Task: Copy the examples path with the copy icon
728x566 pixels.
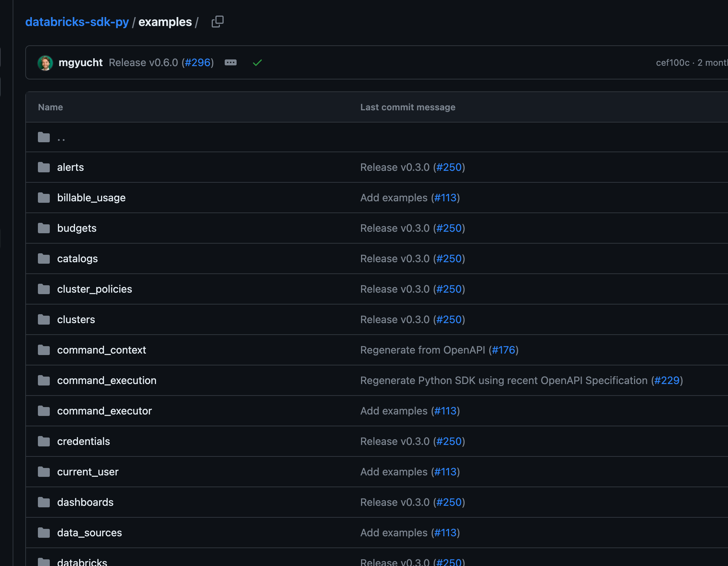Action: coord(217,22)
